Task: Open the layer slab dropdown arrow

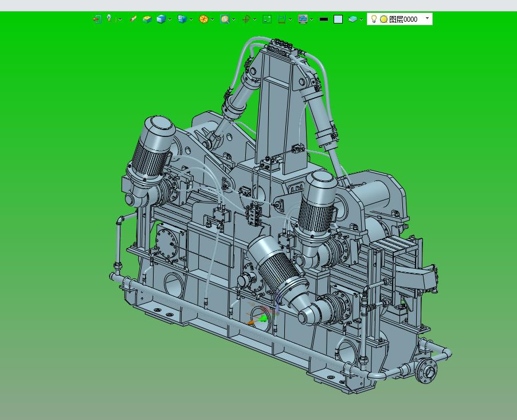Action: [x=361, y=19]
